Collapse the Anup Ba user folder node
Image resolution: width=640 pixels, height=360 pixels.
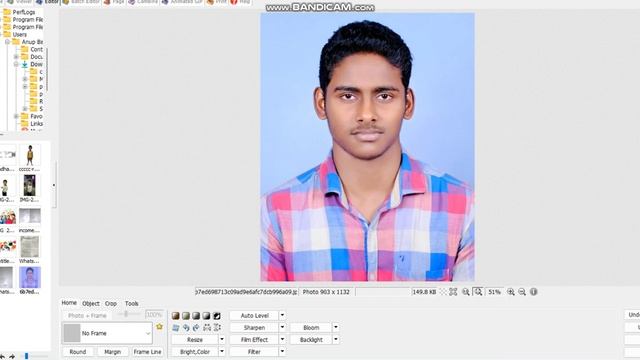click(7, 42)
